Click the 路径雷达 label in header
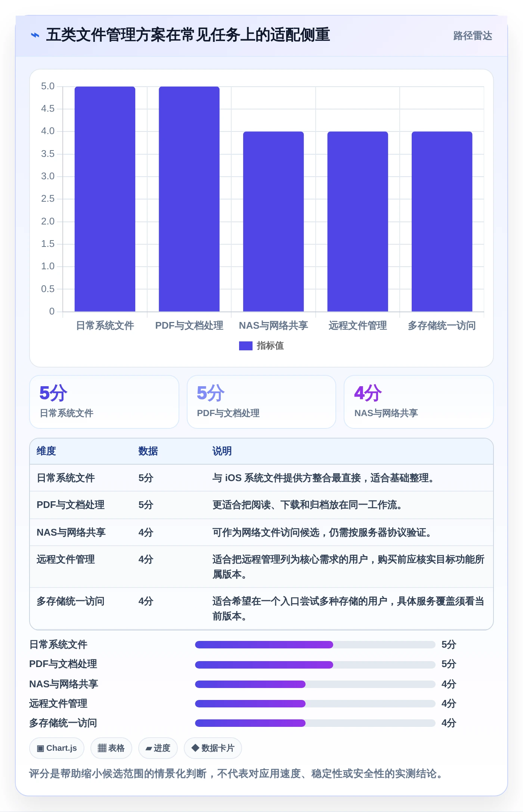523x812 pixels. [x=473, y=35]
